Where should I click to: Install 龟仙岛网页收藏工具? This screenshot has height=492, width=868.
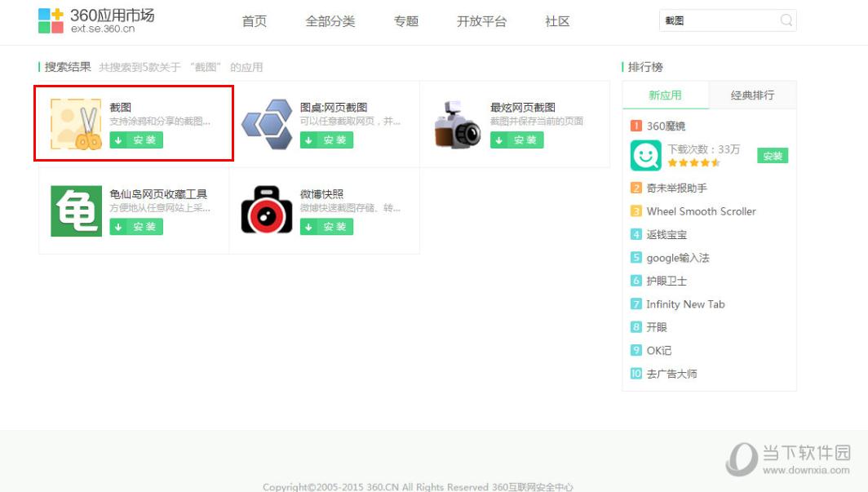[x=136, y=227]
